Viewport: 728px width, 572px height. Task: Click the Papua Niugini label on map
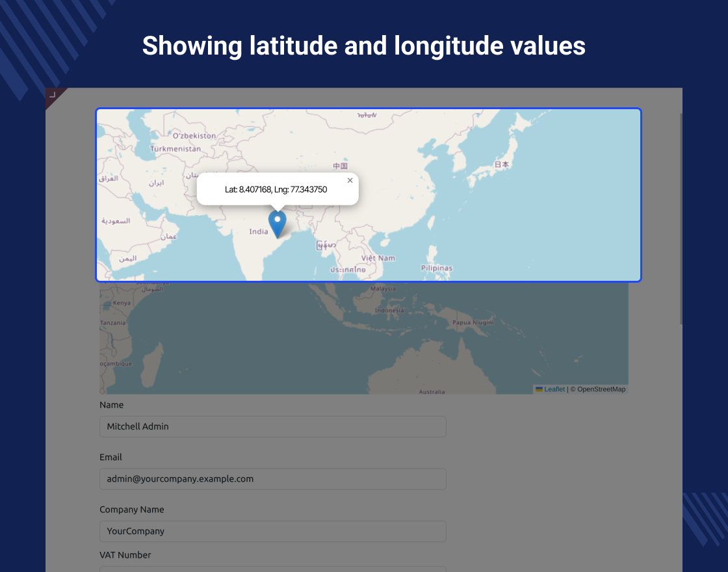point(473,322)
